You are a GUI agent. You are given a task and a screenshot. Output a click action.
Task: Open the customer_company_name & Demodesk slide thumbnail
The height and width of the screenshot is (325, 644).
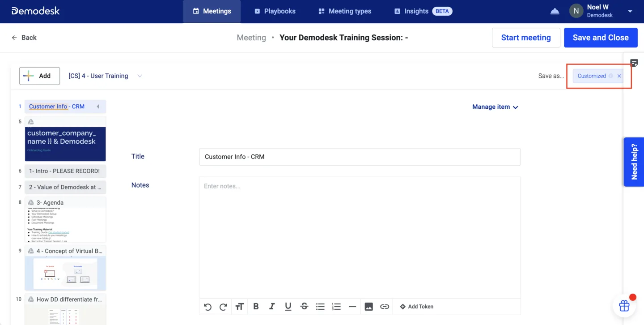pyautogui.click(x=65, y=144)
